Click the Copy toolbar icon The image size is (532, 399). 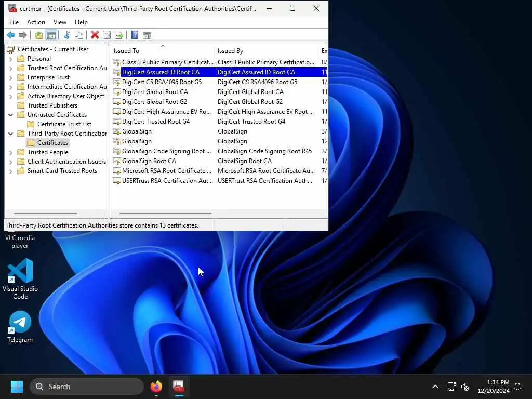[79, 35]
